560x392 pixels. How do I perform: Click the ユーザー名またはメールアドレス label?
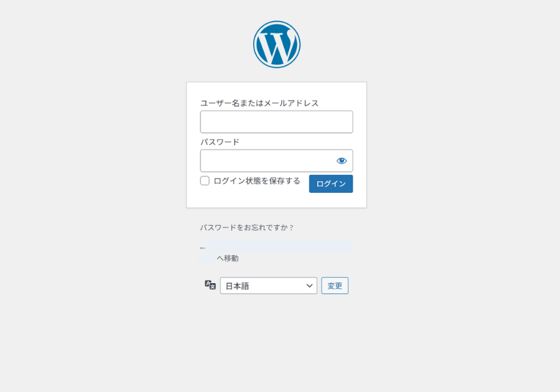point(259,103)
